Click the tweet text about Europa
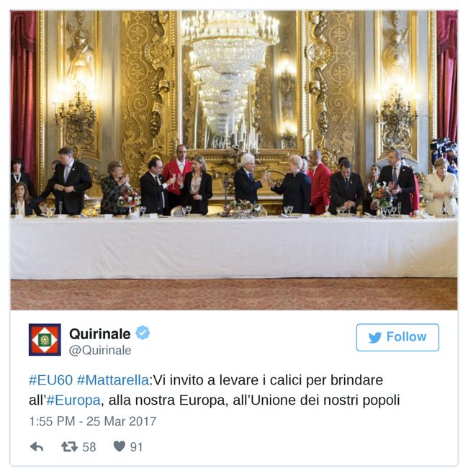The image size is (468, 476). [x=215, y=390]
